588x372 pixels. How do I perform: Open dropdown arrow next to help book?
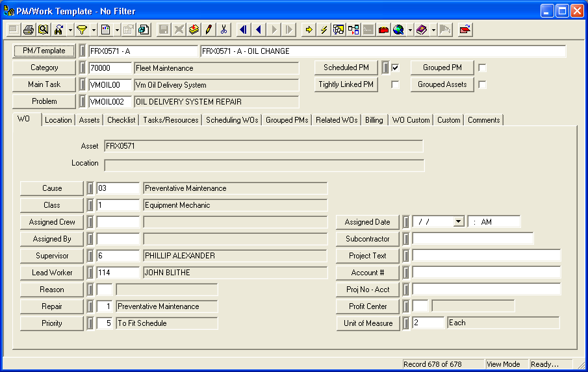click(x=433, y=30)
